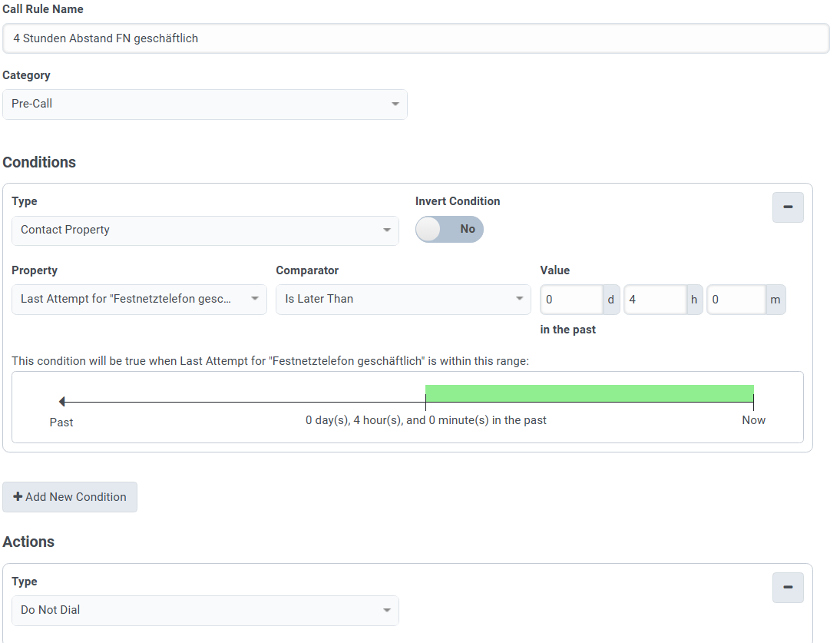Open the Property Last Attempt dropdown
840x643 pixels.
139,299
